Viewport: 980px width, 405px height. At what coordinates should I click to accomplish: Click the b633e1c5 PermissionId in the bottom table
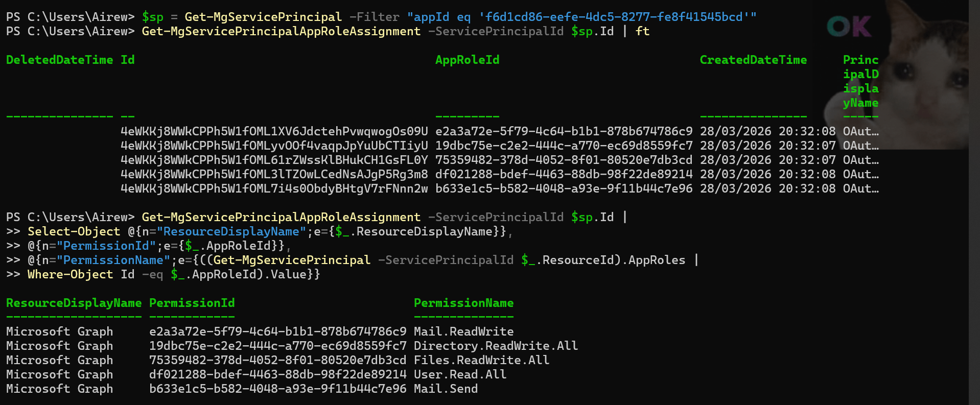coord(277,389)
